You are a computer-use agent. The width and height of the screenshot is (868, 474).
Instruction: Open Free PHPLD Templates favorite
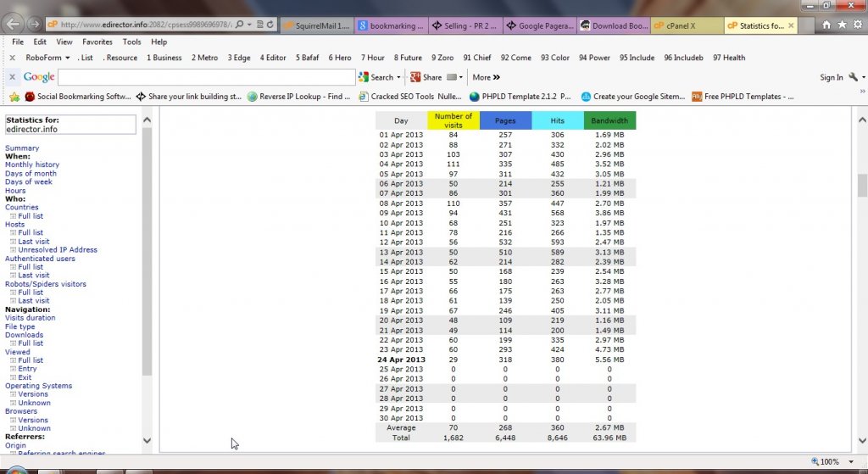coord(743,97)
